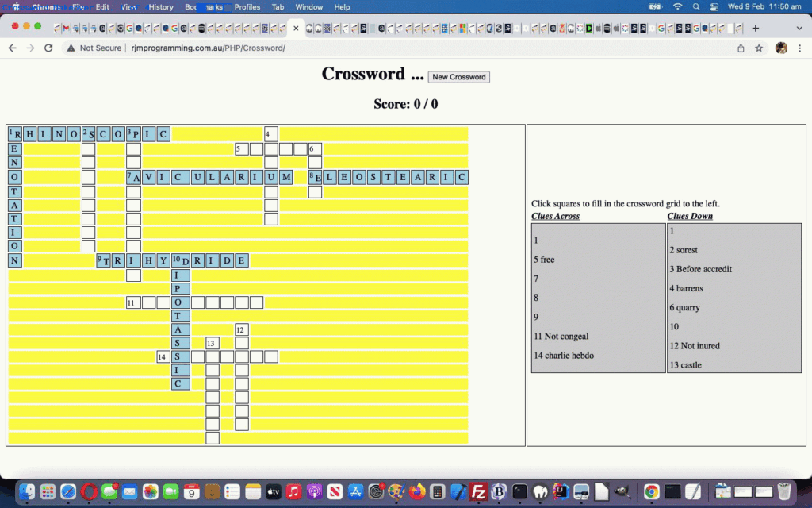This screenshot has width=812, height=508.
Task: Click the New Crossword button
Action: pos(458,77)
